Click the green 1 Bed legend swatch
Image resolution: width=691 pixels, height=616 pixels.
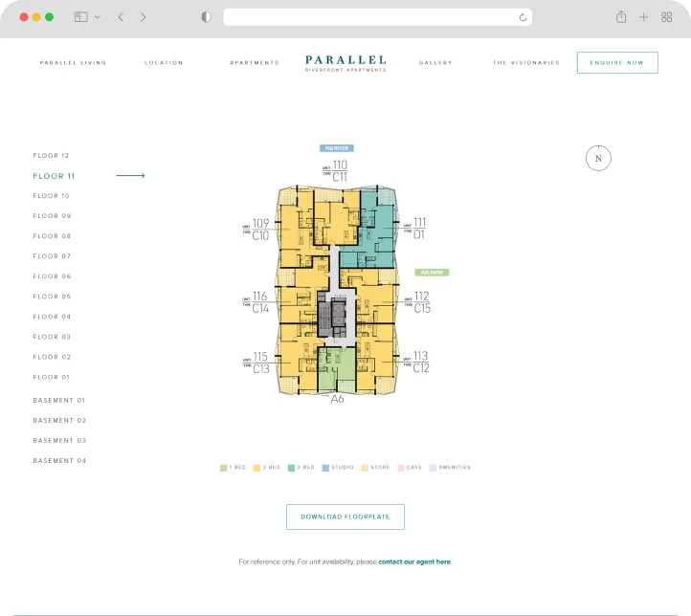pyautogui.click(x=223, y=468)
